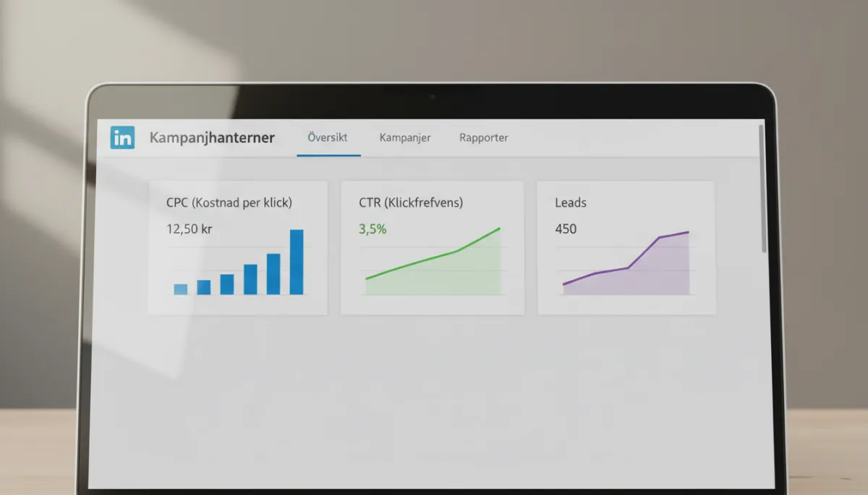Viewport: 868px width, 495px height.
Task: Click the CPC blue bar chart
Action: click(239, 262)
